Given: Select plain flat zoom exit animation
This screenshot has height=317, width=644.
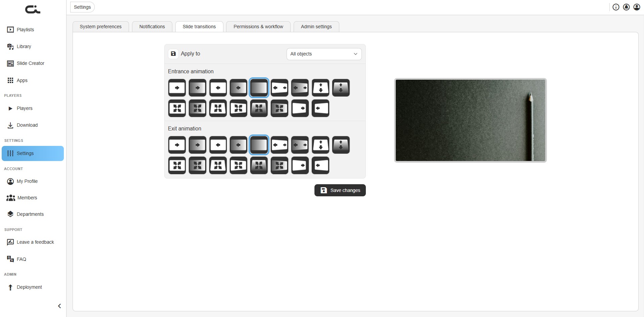Looking at the screenshot, I should coord(177,165).
